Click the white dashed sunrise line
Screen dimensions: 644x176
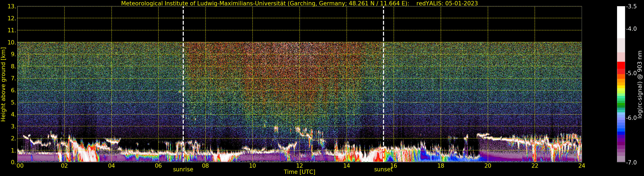183,84
